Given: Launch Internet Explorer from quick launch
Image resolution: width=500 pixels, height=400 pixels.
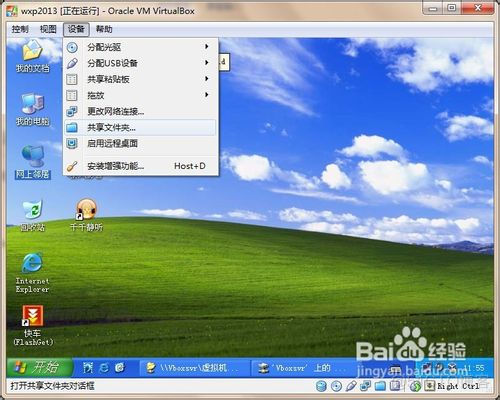Looking at the screenshot, I should click(x=104, y=368).
